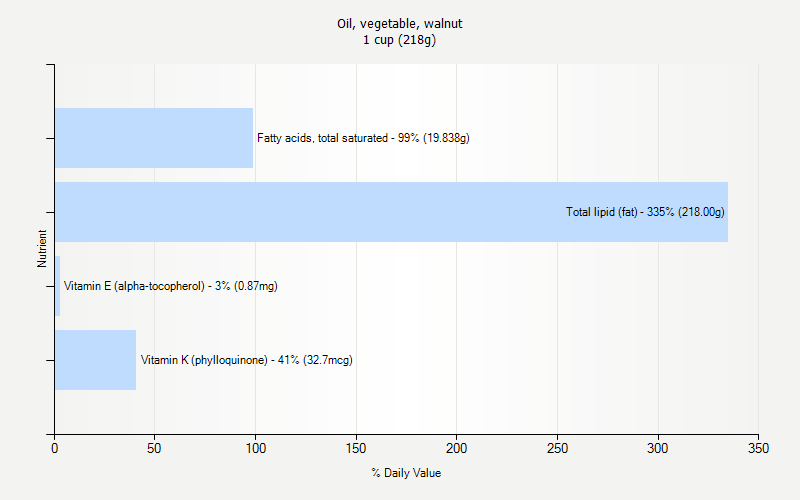800x500 pixels.
Task: Select the Fatty acids total saturated bar
Action: click(154, 138)
